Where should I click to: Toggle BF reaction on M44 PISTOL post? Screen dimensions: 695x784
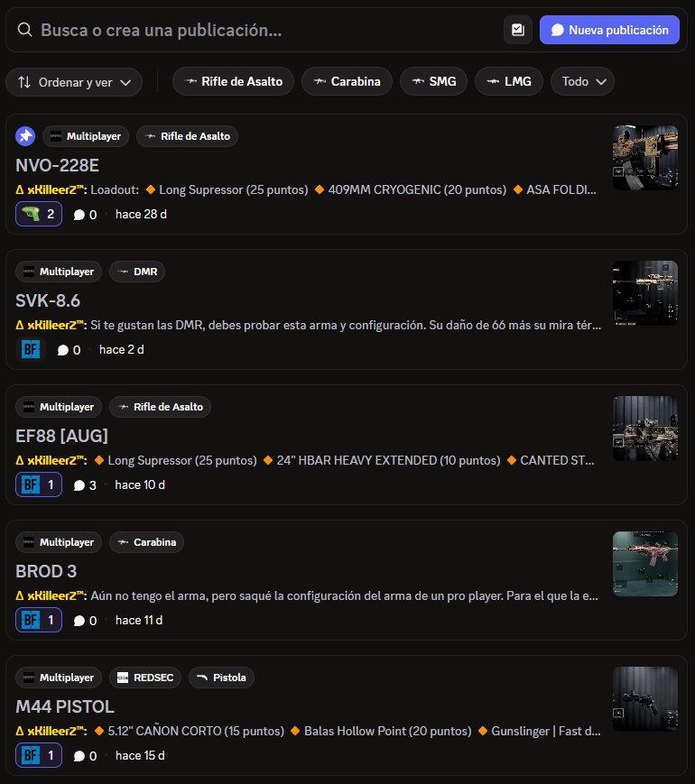point(39,755)
